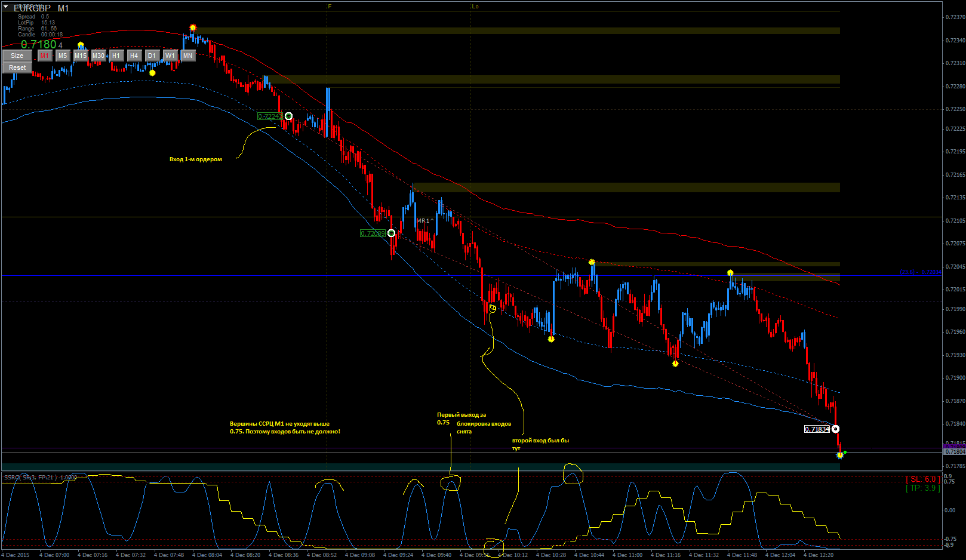
Task: Select the yellow star marker below the D1 button
Action: [152, 73]
